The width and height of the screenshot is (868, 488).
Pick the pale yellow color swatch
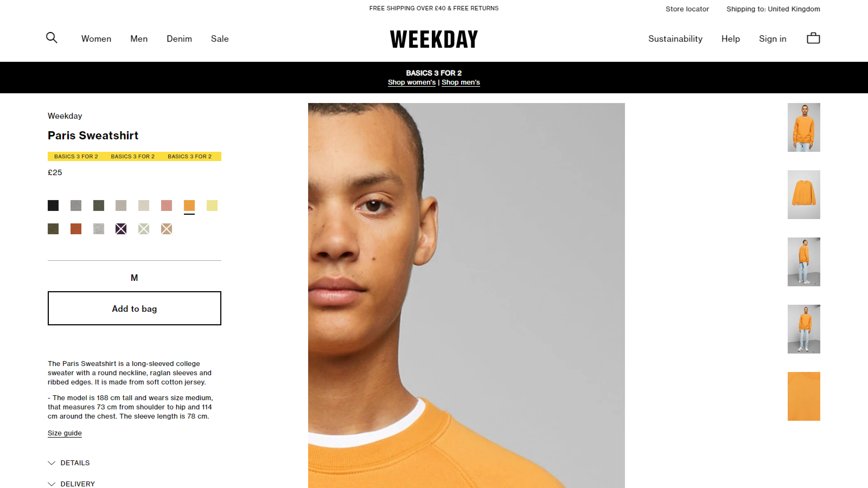coord(212,206)
